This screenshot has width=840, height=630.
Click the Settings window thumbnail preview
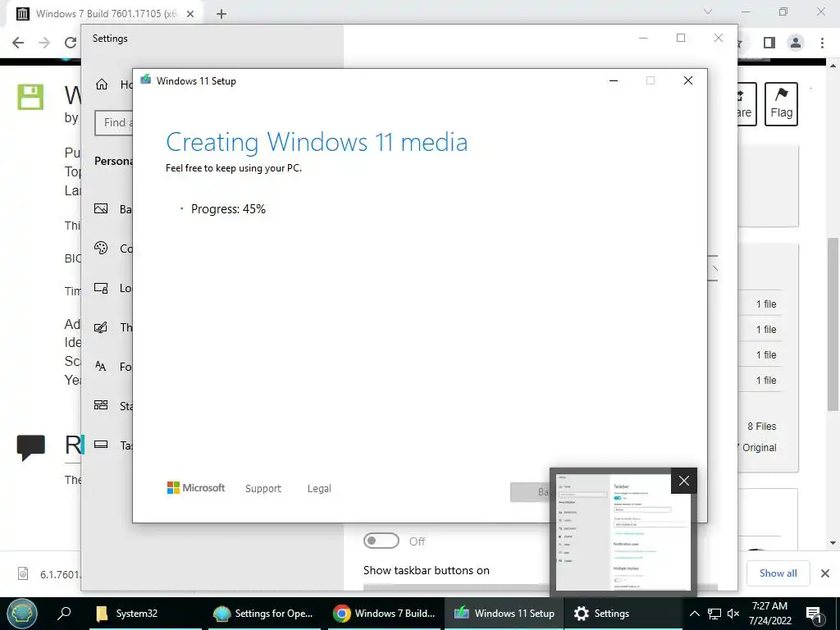point(623,532)
